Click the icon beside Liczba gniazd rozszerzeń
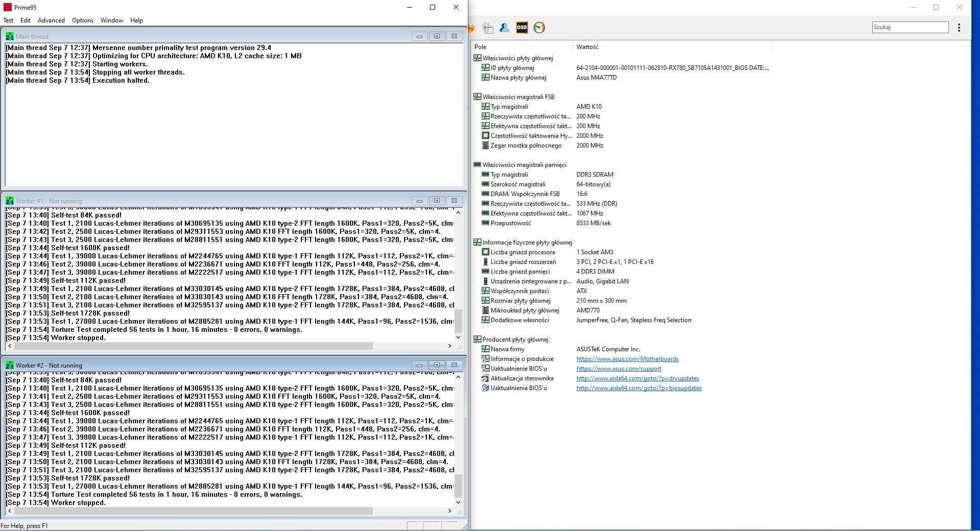 pyautogui.click(x=486, y=262)
